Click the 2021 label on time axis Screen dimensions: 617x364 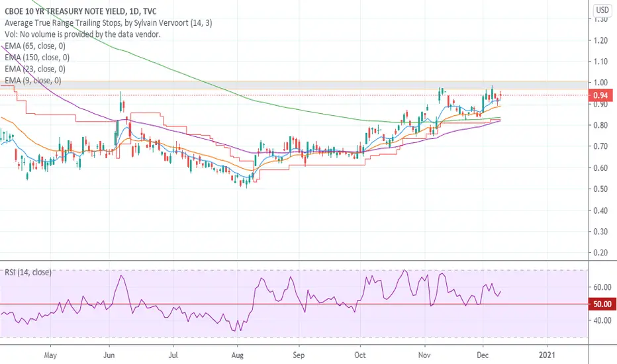point(547,355)
